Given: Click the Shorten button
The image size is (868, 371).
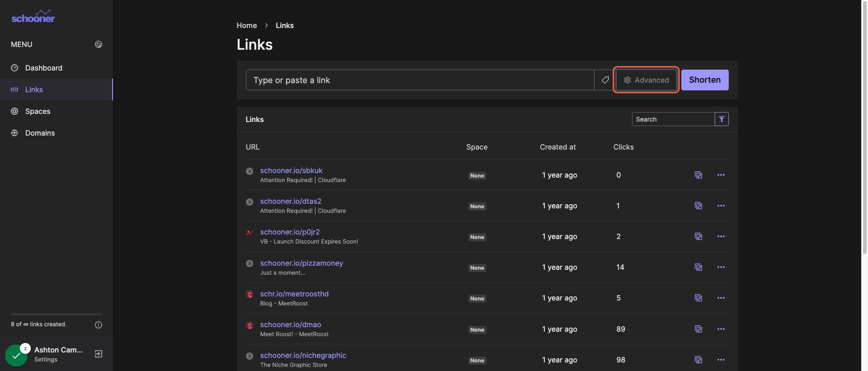Looking at the screenshot, I should 705,80.
